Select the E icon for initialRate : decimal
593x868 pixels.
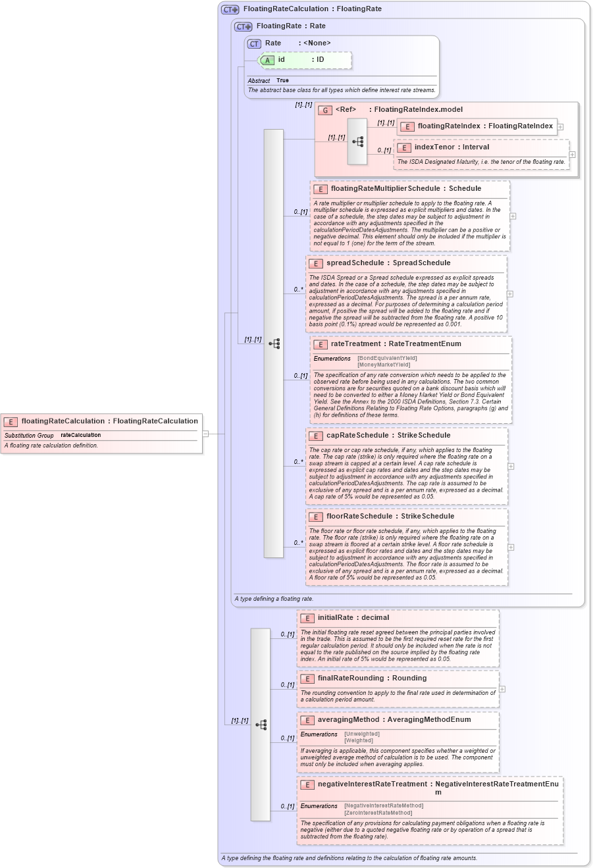click(307, 618)
